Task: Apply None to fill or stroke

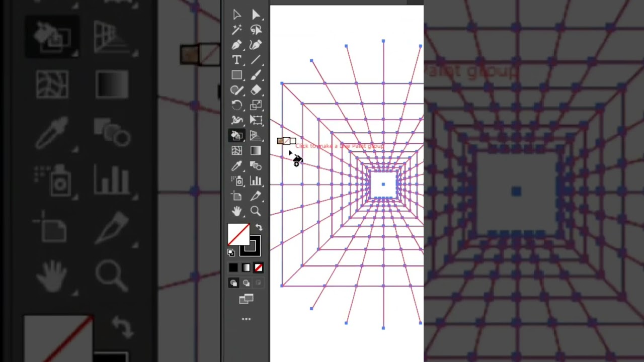Action: tap(258, 268)
